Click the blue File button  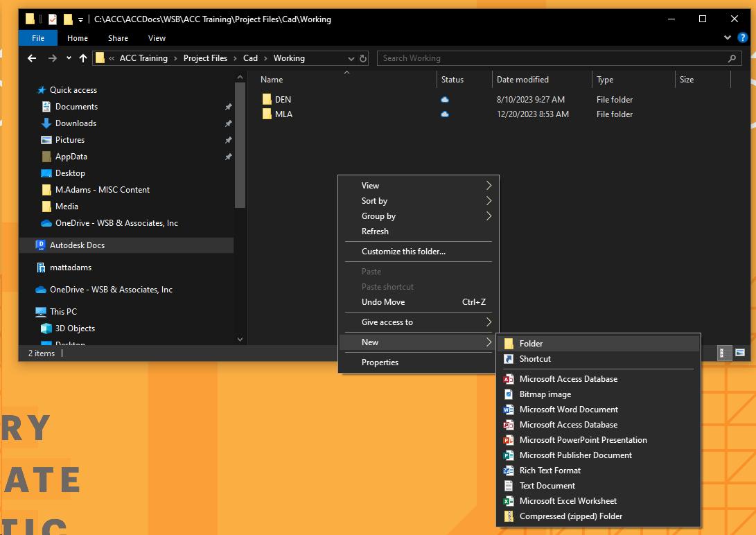(x=37, y=38)
